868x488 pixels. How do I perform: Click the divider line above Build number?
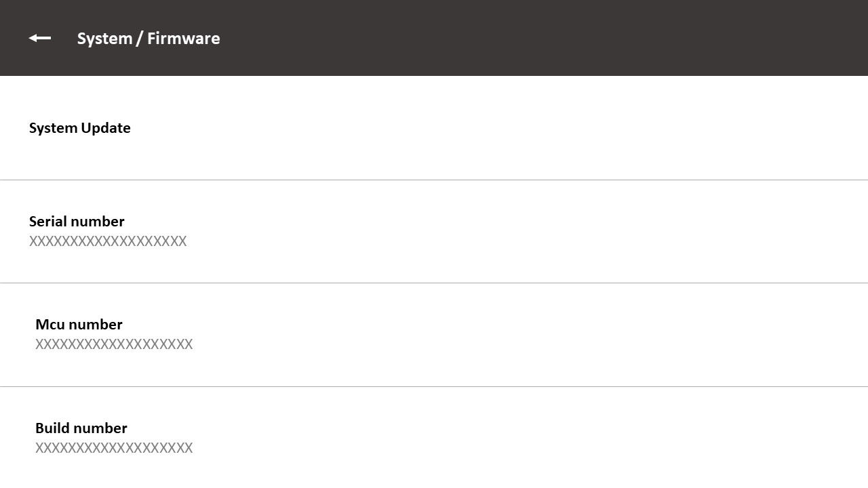tap(434, 386)
